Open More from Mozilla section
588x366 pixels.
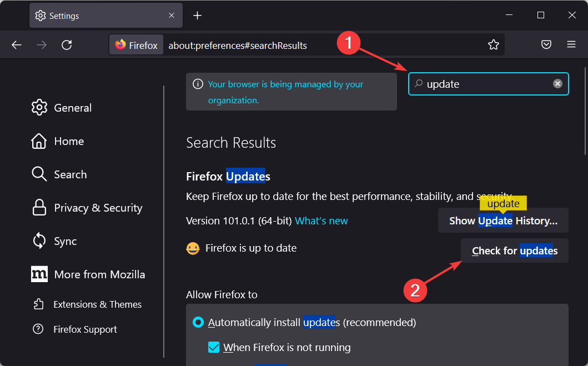88,274
